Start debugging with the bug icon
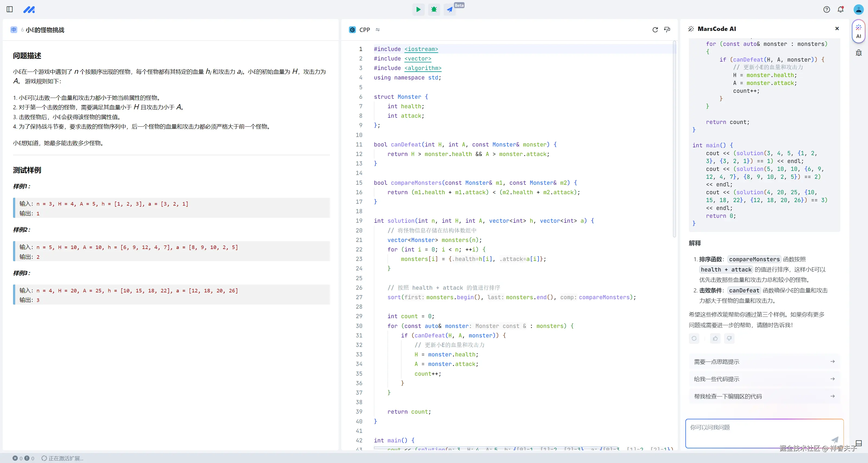This screenshot has width=868, height=463. pyautogui.click(x=434, y=9)
